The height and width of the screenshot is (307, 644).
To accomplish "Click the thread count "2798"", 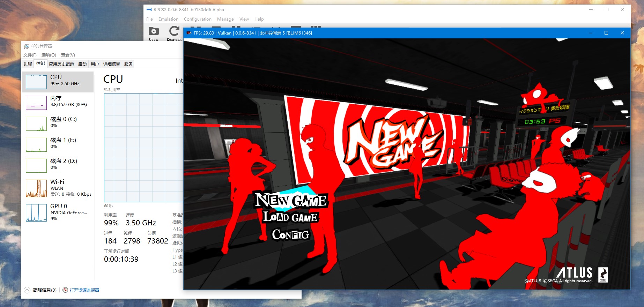I will tap(132, 241).
